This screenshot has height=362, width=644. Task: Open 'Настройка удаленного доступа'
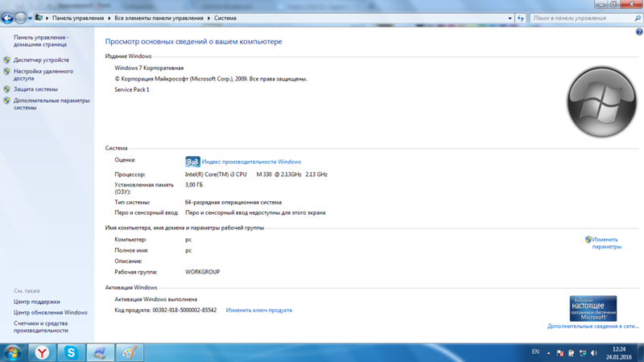pyautogui.click(x=43, y=75)
